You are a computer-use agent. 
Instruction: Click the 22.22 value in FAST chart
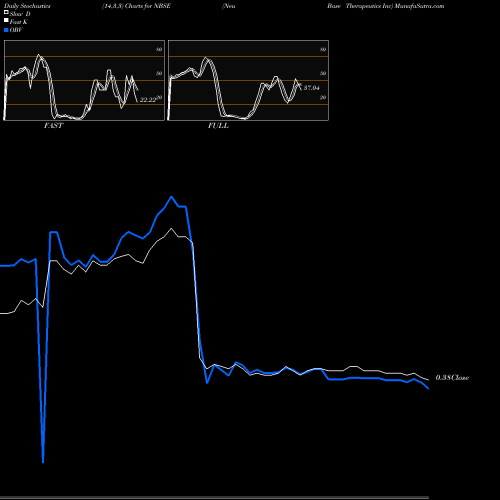(x=148, y=100)
